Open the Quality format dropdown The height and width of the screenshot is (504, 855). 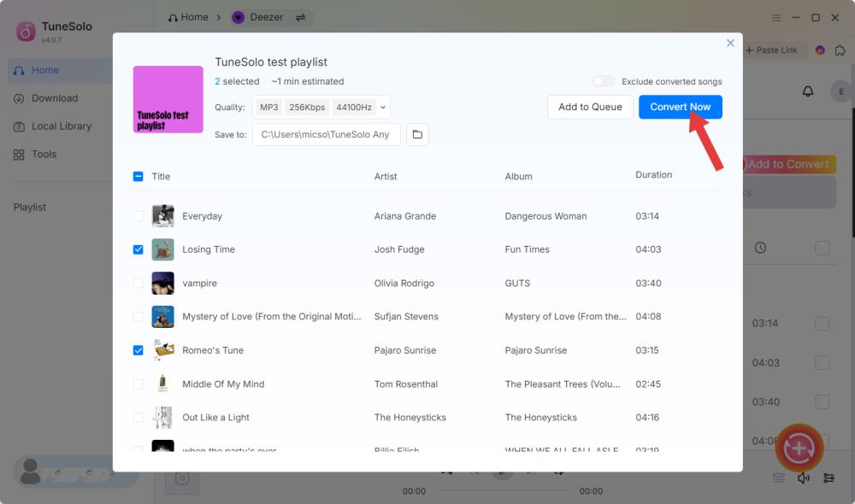[383, 108]
